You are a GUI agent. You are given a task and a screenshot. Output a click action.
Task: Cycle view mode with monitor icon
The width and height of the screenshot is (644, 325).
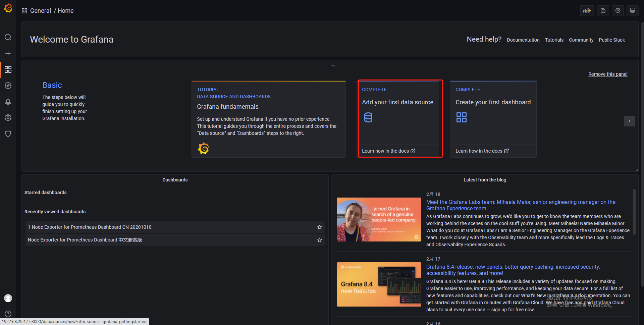(633, 10)
